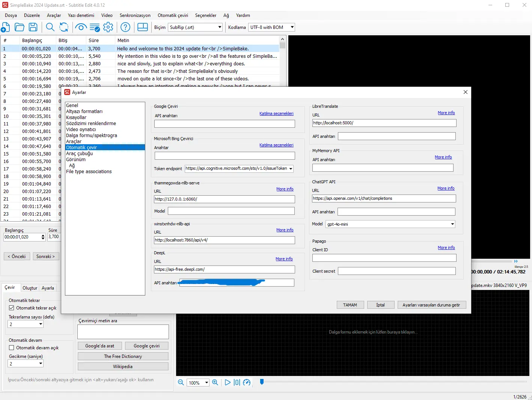Open the Araçlar menu

[x=54, y=15]
